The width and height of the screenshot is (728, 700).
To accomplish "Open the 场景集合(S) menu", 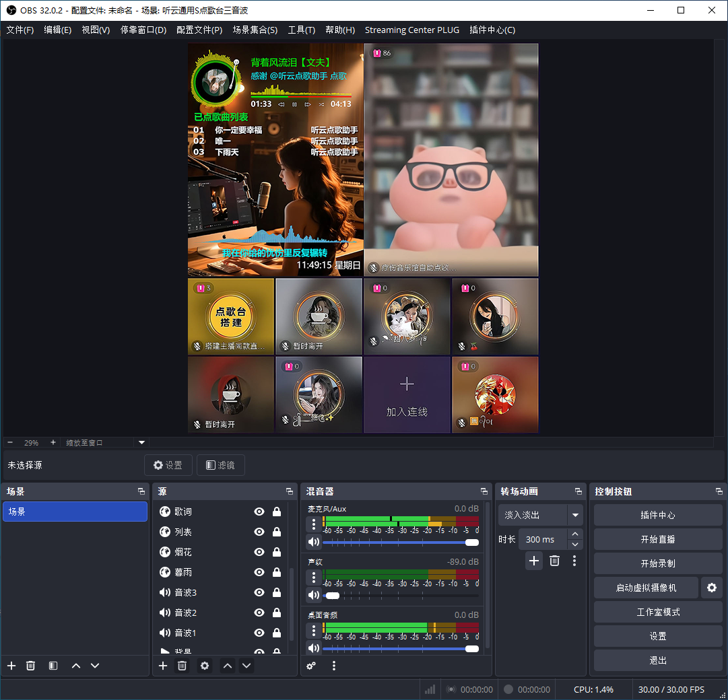I will (x=255, y=30).
